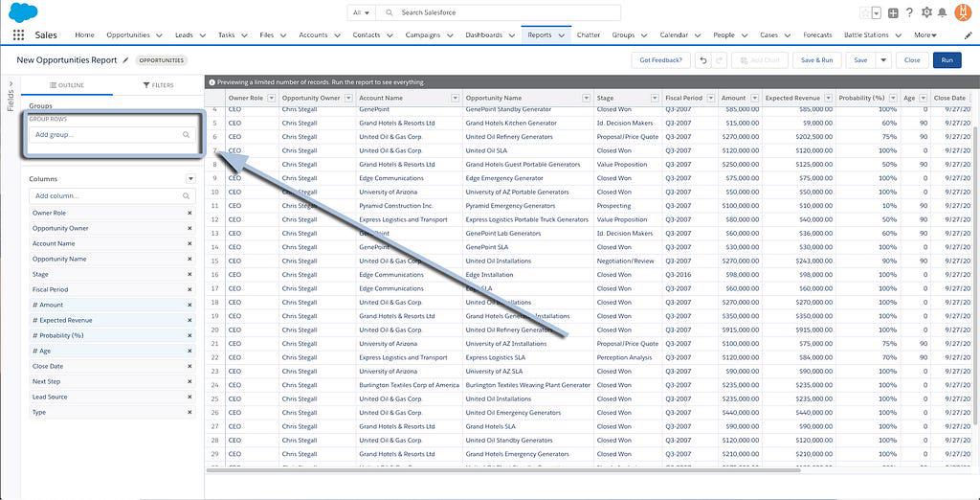Click the help question mark icon

tap(909, 12)
